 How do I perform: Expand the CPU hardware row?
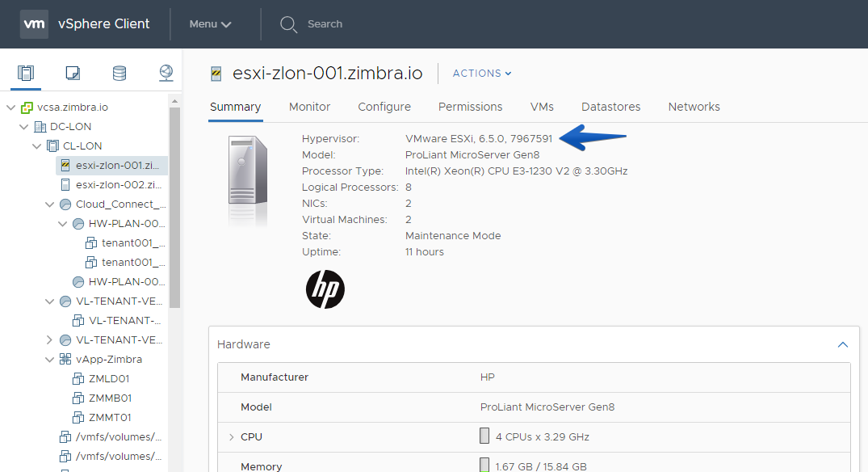[232, 437]
